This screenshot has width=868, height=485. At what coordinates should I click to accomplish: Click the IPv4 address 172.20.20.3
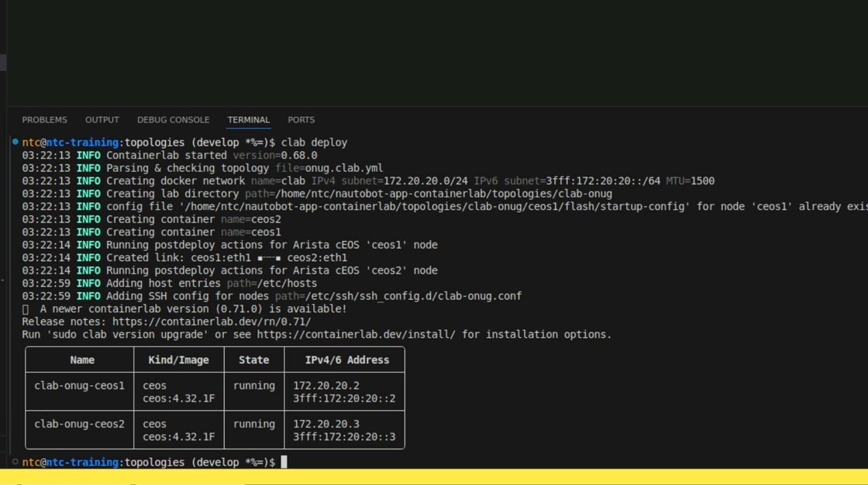pyautogui.click(x=326, y=424)
